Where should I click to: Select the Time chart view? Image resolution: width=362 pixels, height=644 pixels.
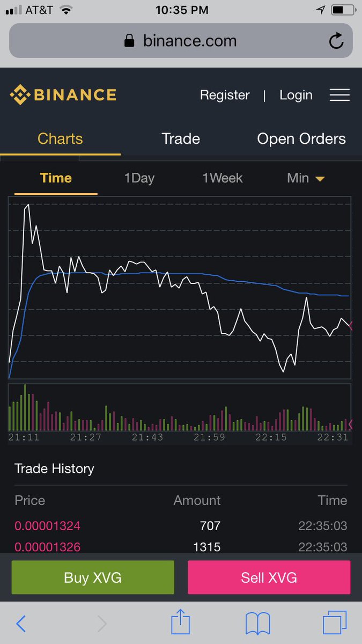click(x=56, y=178)
